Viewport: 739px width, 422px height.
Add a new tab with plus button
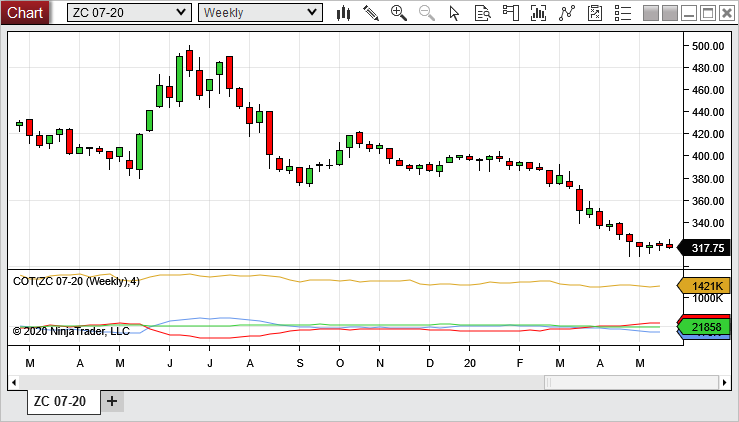click(x=112, y=402)
